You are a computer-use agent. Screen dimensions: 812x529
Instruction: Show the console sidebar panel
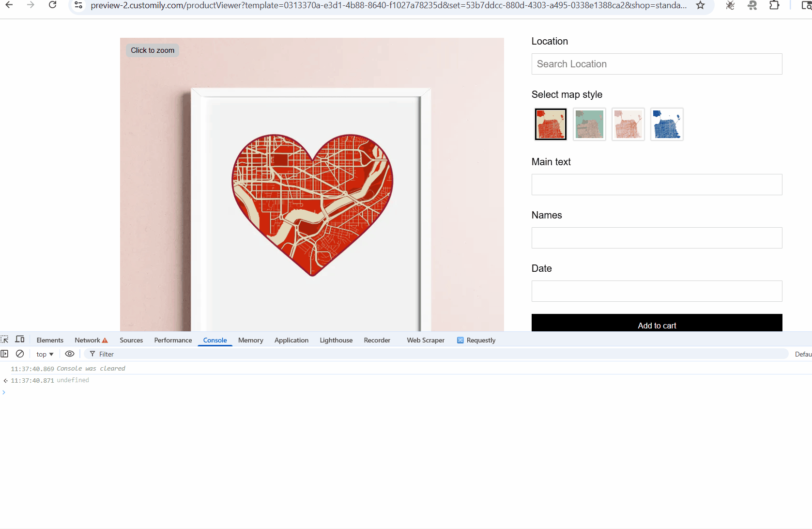[x=5, y=354]
